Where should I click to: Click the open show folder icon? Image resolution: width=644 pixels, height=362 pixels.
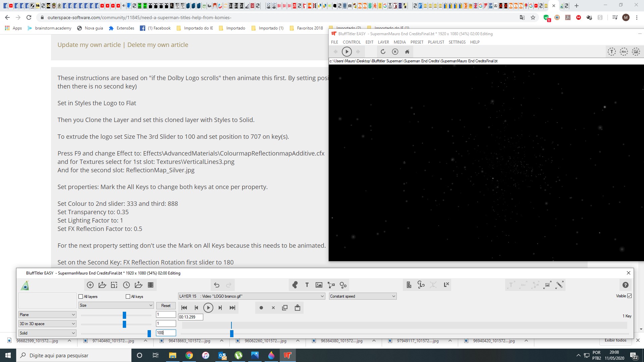point(102,285)
